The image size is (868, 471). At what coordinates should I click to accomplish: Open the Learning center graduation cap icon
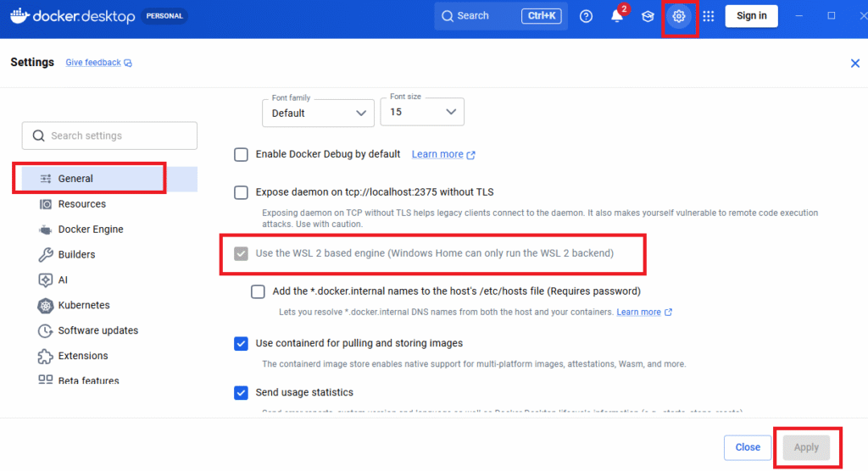coord(648,16)
